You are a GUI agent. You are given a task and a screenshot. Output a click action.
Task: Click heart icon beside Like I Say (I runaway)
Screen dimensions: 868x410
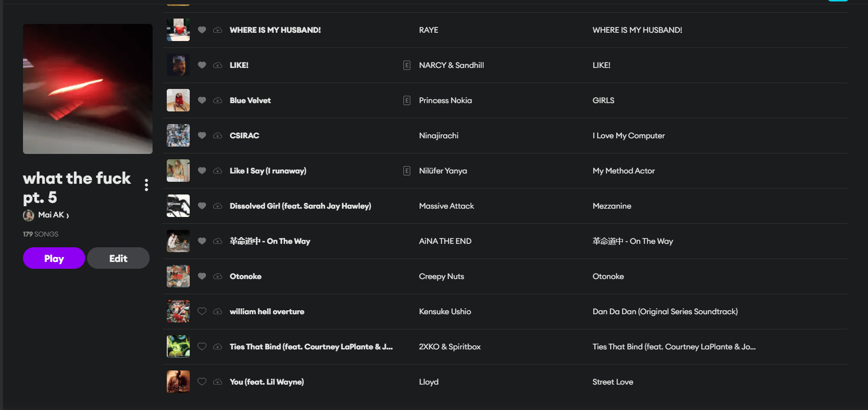point(202,171)
